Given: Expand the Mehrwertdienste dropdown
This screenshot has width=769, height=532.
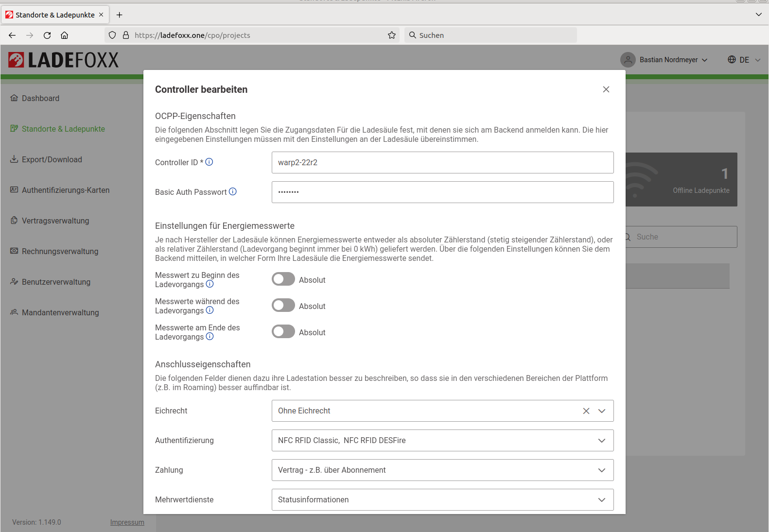Looking at the screenshot, I should click(601, 500).
